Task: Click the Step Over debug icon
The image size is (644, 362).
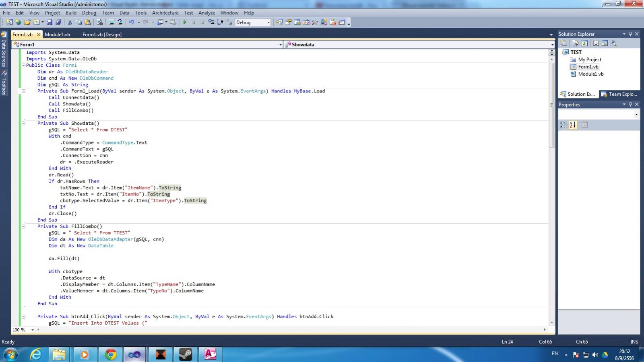Action: tap(220, 23)
